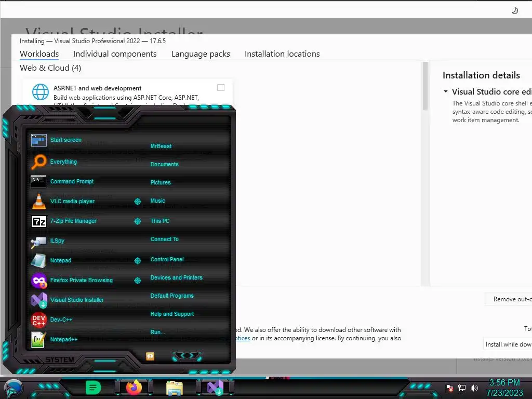Open 7-Zip File Manager

click(64, 221)
